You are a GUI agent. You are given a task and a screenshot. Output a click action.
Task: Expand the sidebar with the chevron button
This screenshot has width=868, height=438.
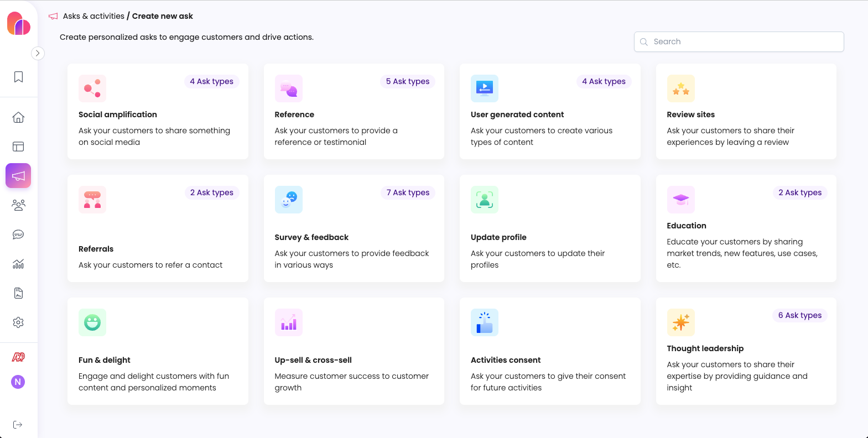coord(37,53)
